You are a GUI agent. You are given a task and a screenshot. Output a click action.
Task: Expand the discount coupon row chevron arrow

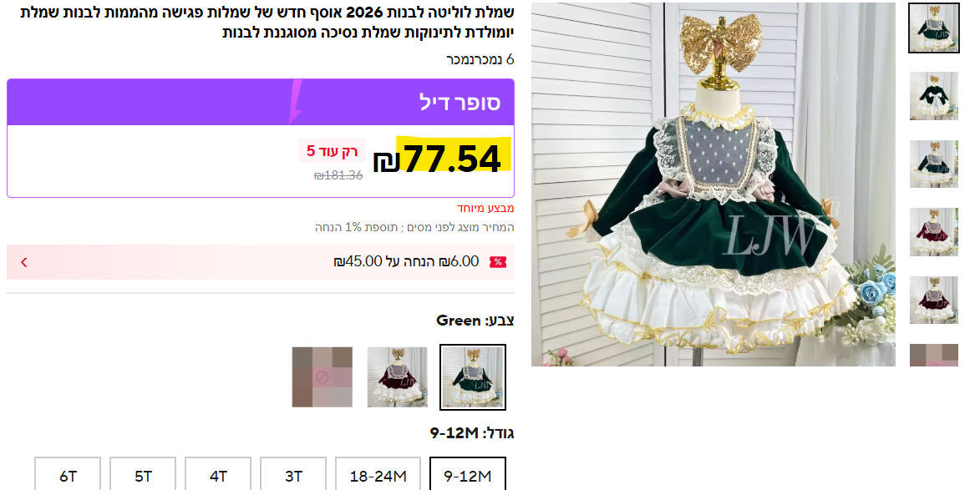24,262
